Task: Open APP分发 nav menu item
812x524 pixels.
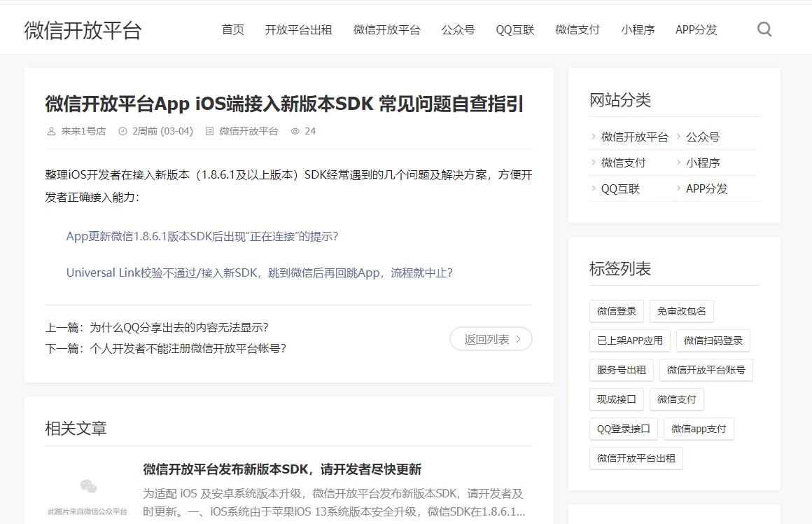Action: click(x=696, y=29)
